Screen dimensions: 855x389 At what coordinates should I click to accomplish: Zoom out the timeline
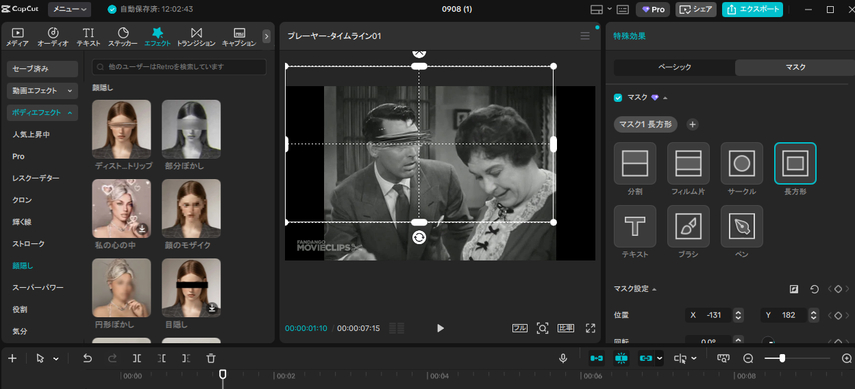click(748, 358)
